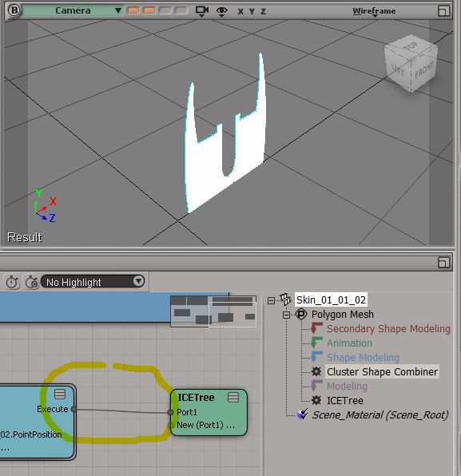Image resolution: width=461 pixels, height=476 pixels.
Task: Select the ICETree operator in explorer
Action: 345,401
